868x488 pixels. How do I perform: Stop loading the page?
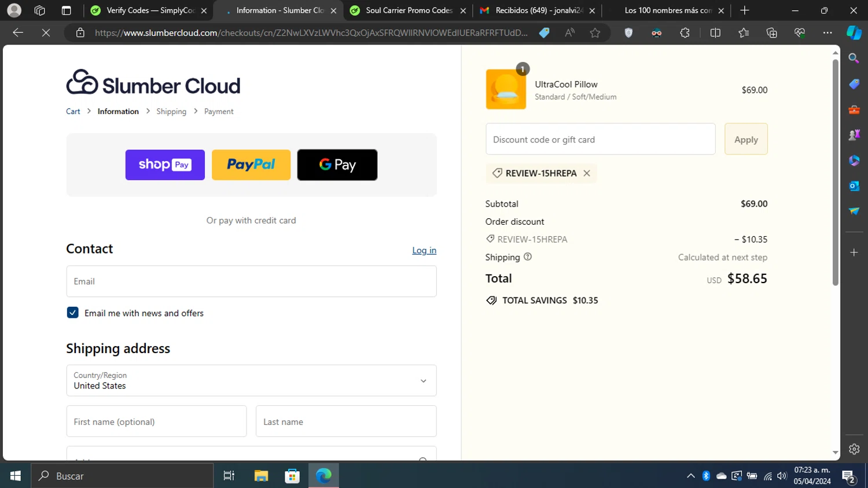tap(46, 33)
